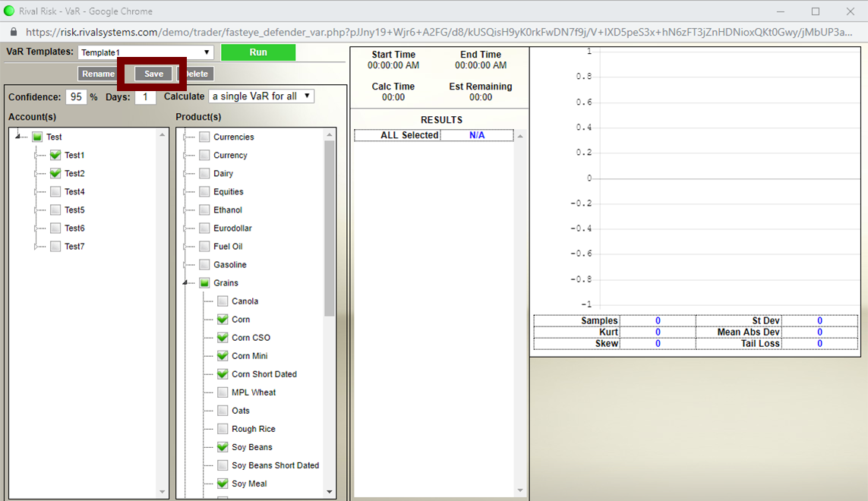This screenshot has height=501, width=868.
Task: Click the green Run button
Action: [257, 52]
